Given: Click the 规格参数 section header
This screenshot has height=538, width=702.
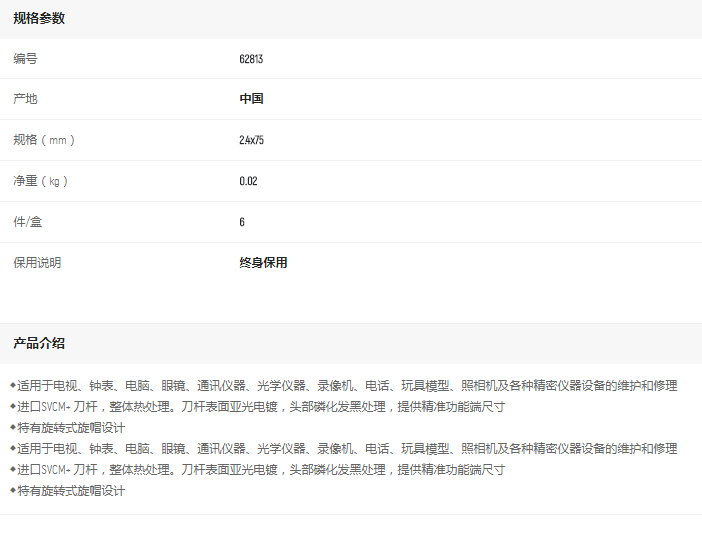Looking at the screenshot, I should click(x=39, y=18).
